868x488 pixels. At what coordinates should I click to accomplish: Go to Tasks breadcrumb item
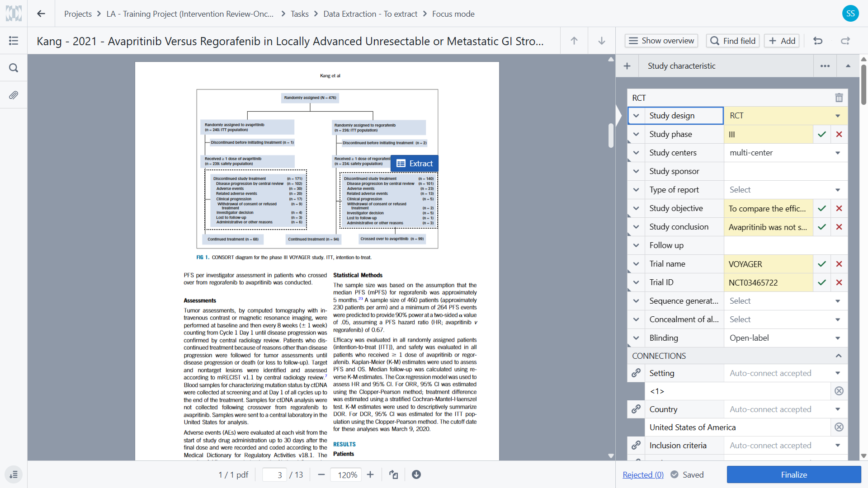click(299, 14)
